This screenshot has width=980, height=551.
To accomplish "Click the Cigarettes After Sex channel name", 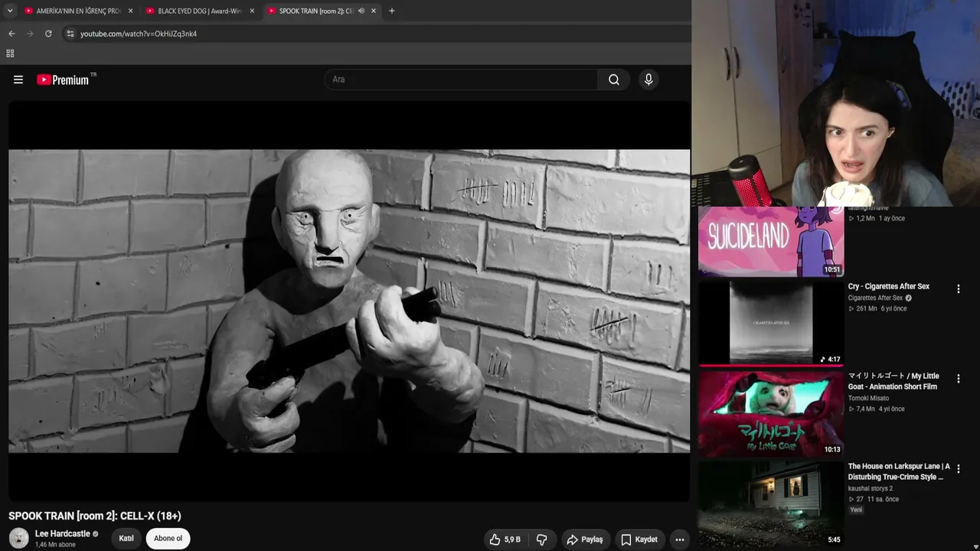I will (x=875, y=298).
